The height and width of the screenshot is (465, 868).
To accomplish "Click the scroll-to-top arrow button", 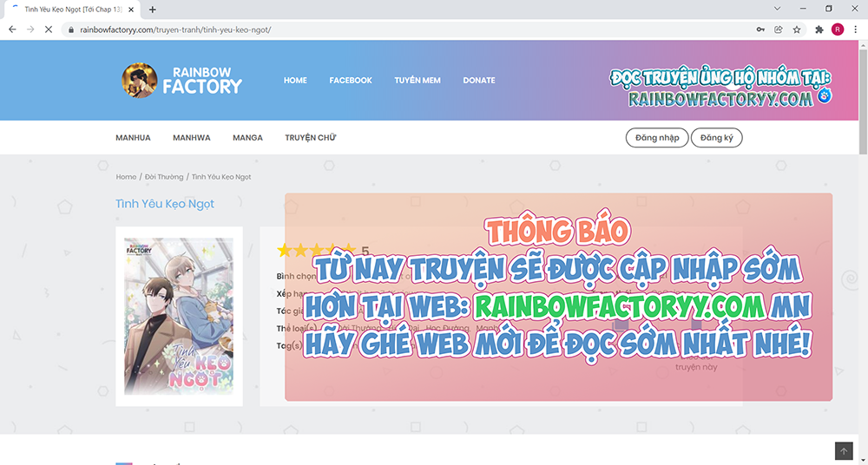I will (x=844, y=451).
